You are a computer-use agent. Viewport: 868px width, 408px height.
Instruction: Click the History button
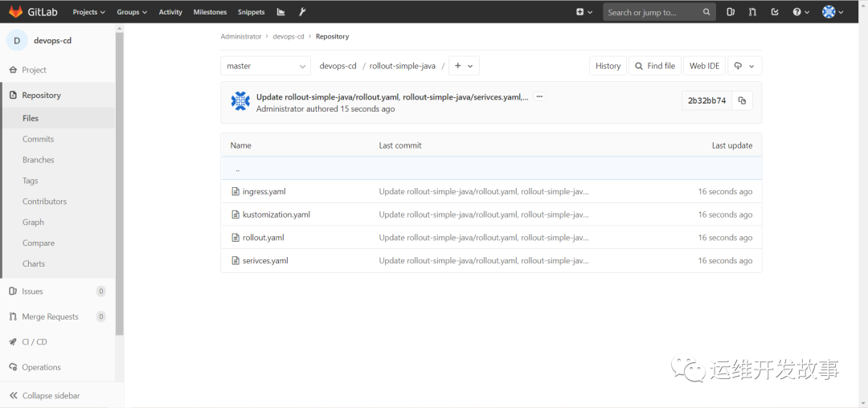pos(608,66)
